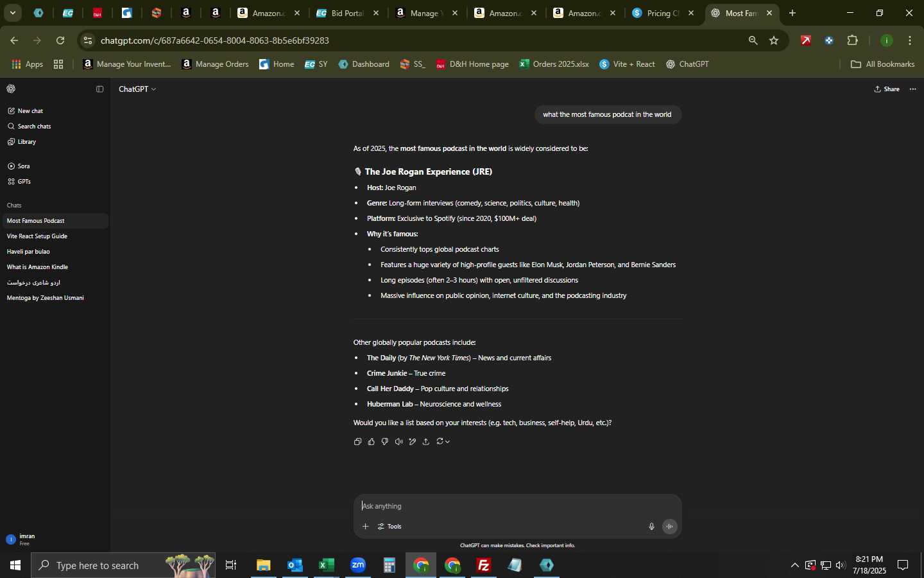Switch to the Pricing tab
Screen dimensions: 924x578
664,13
